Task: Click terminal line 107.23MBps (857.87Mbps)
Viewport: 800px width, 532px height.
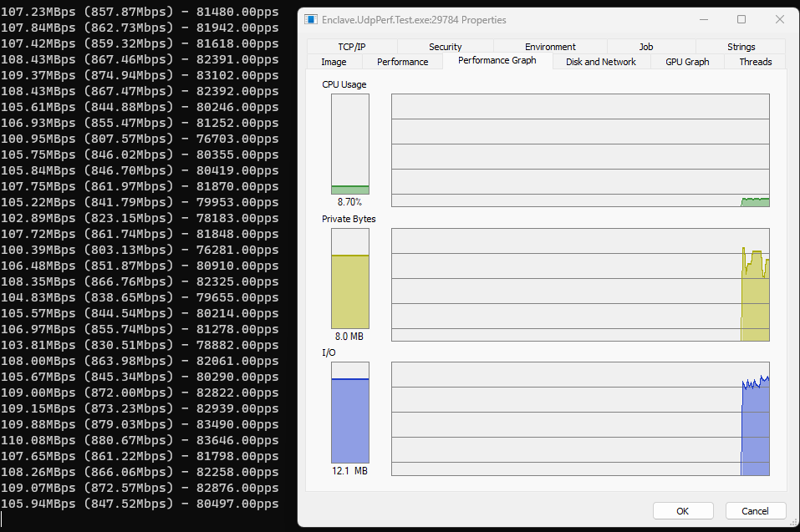Action: tap(140, 12)
